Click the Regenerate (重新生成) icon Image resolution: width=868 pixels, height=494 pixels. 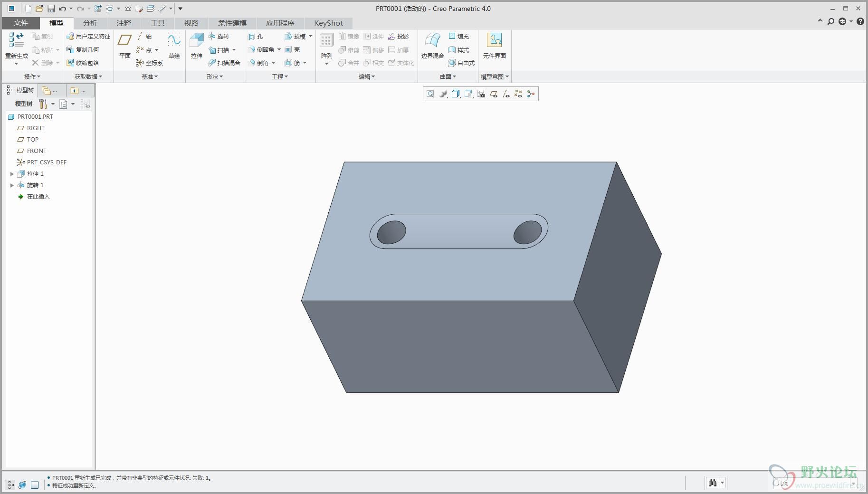point(16,40)
